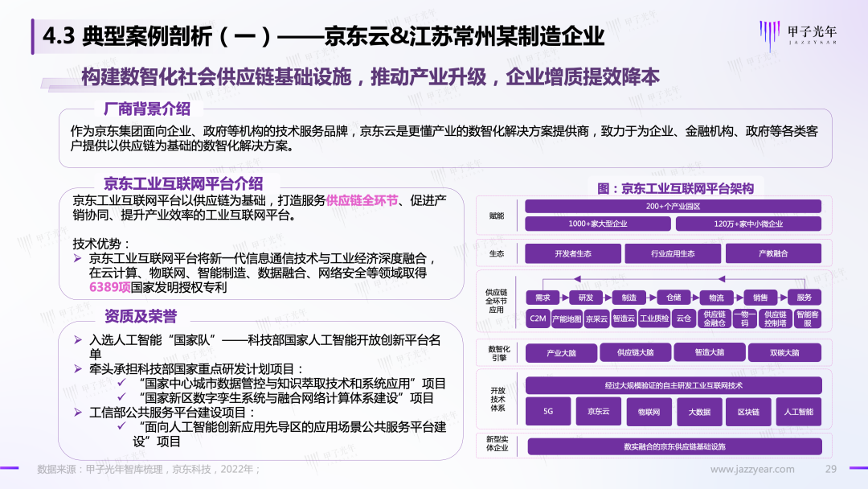Select the 制造 stage box
Viewport: 868px width, 489px height.
click(x=628, y=298)
